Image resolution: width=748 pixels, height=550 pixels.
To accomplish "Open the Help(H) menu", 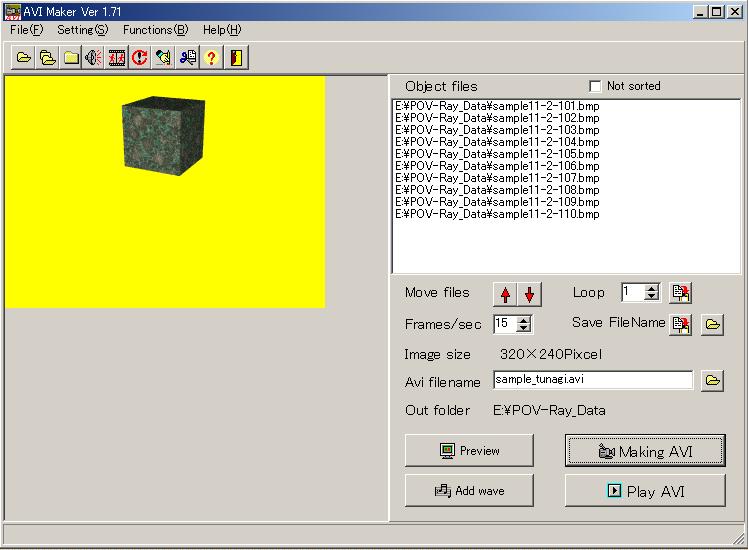I will (x=222, y=30).
